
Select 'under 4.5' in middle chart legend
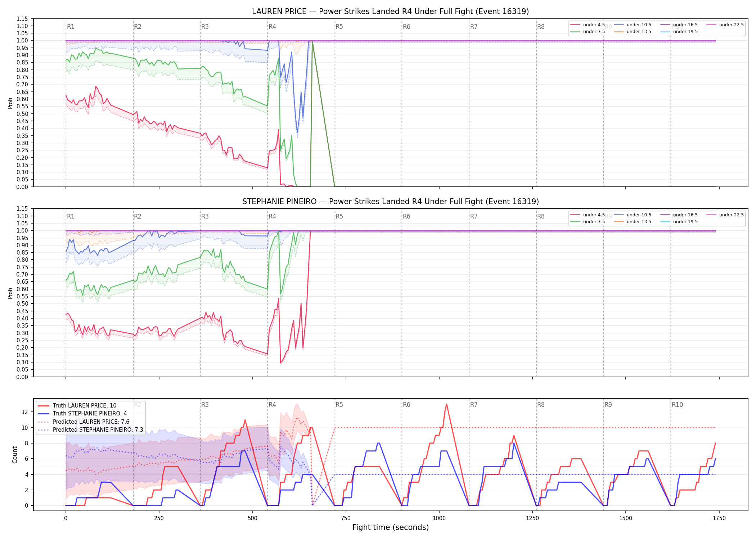[587, 215]
